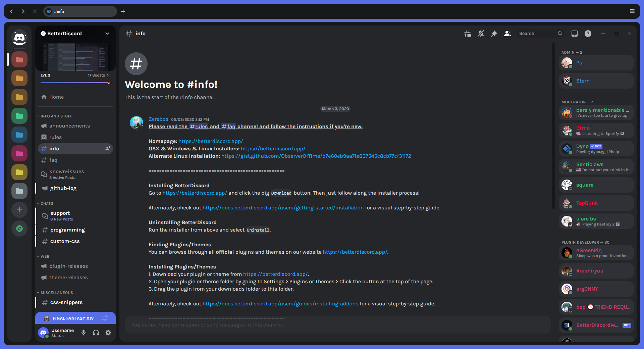Viewport: 644px width, 349px height.
Task: Click Zerebos username in message
Action: click(x=158, y=119)
